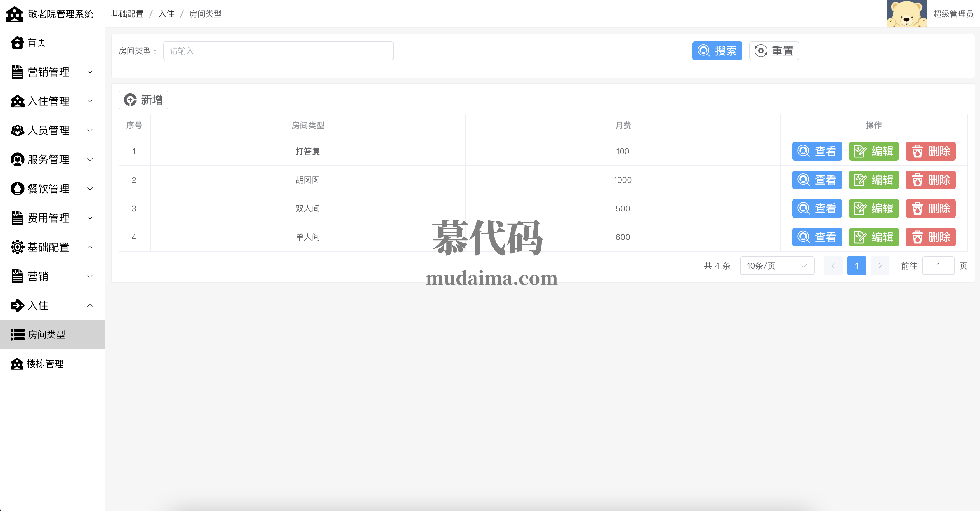980x511 pixels.
Task: Click the 房间类型 search input field
Action: 278,51
